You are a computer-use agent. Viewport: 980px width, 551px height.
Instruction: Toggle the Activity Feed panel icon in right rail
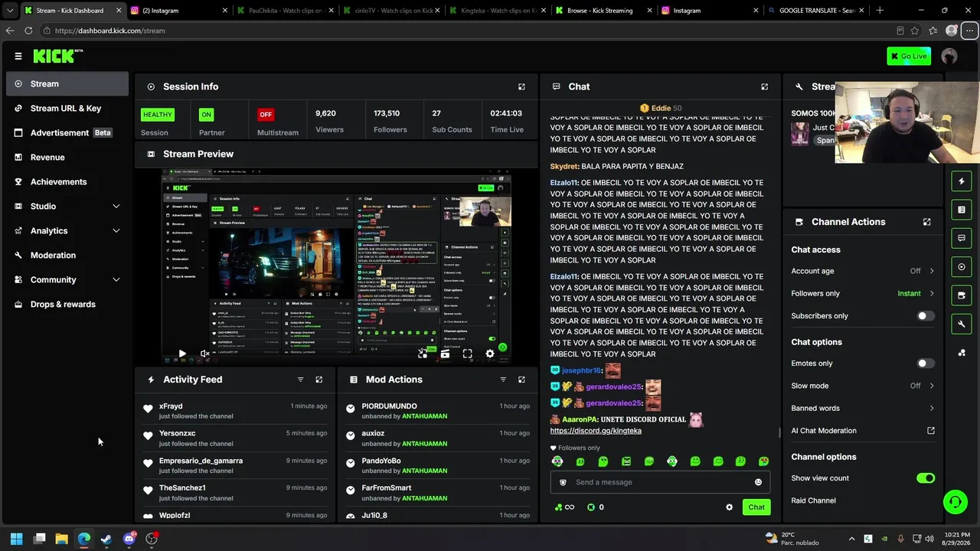pyautogui.click(x=962, y=181)
